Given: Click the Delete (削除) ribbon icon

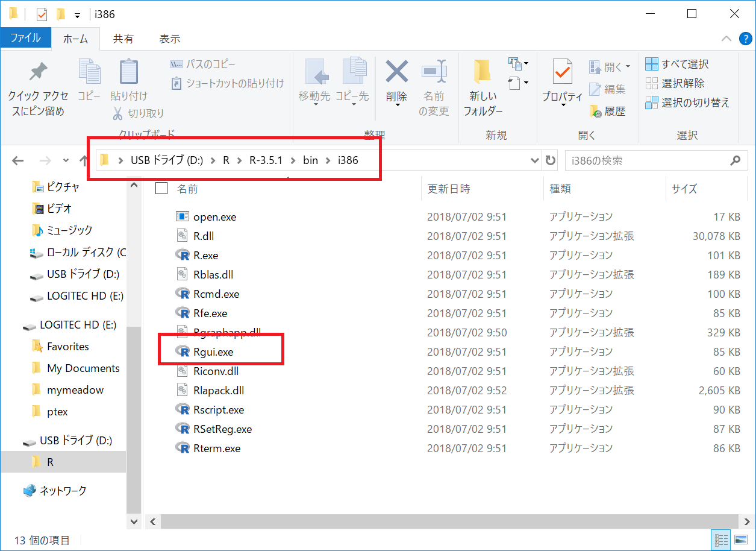Looking at the screenshot, I should (396, 72).
